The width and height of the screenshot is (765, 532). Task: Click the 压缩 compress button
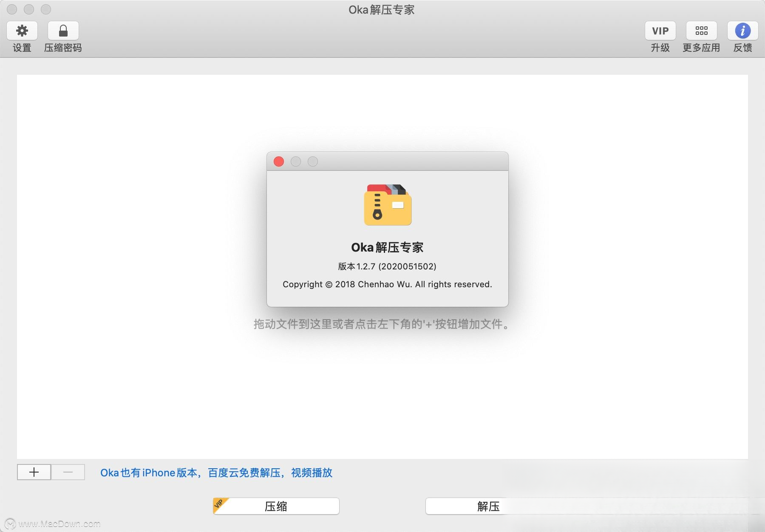276,506
